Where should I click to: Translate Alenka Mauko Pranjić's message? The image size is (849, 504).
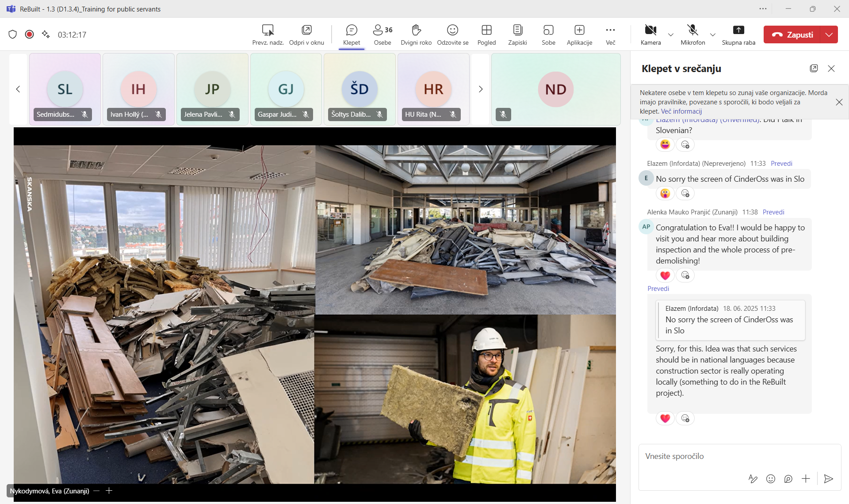click(x=773, y=212)
